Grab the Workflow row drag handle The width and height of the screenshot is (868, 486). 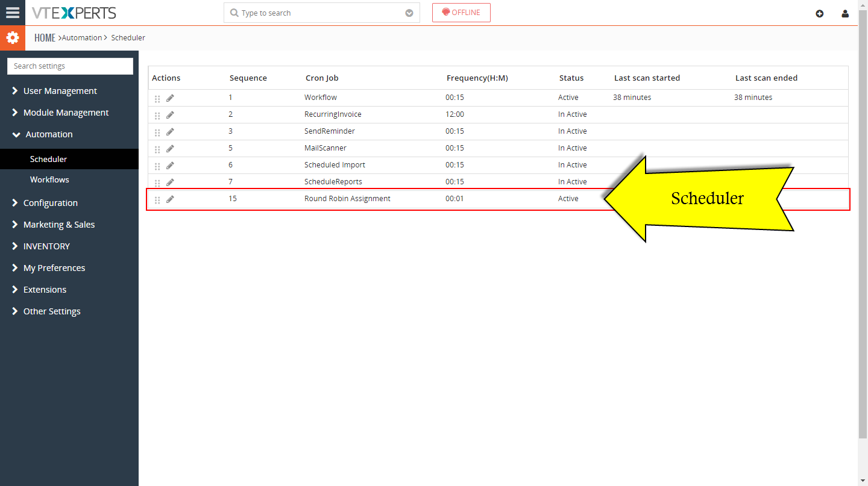[157, 98]
